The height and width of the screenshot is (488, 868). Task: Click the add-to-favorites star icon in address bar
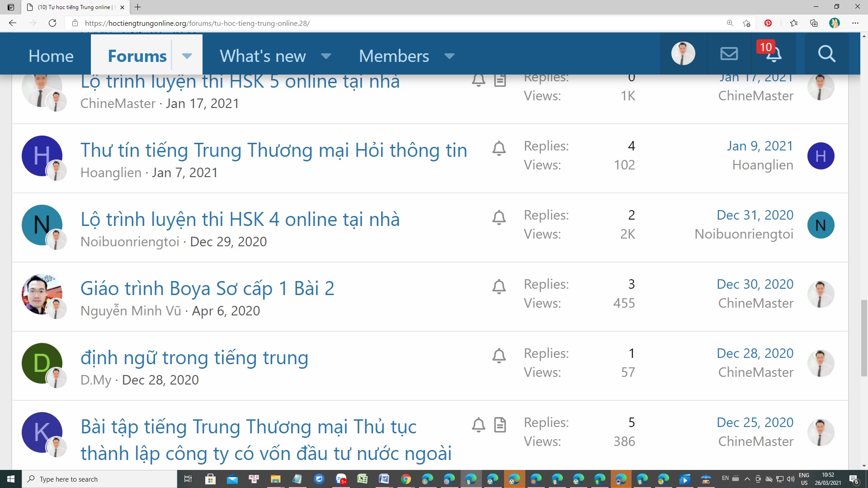coord(746,23)
